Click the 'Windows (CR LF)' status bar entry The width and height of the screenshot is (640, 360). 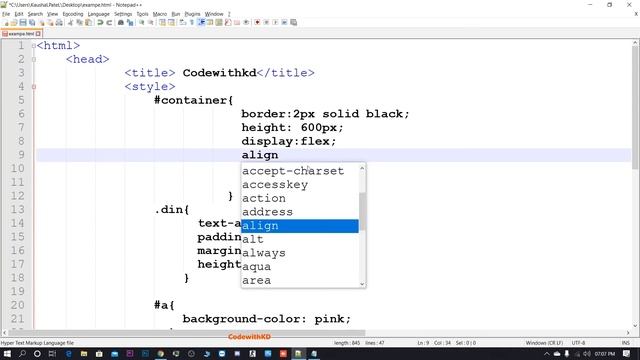544,343
